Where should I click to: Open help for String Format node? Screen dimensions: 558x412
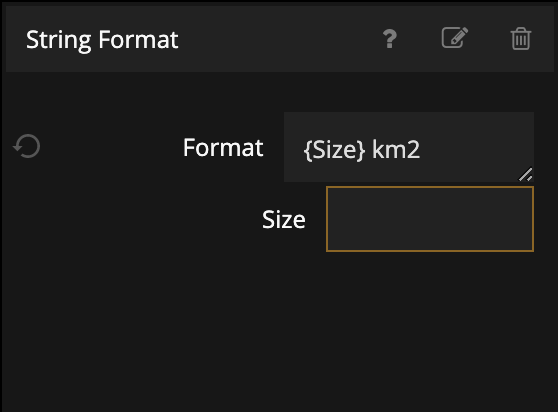[390, 39]
